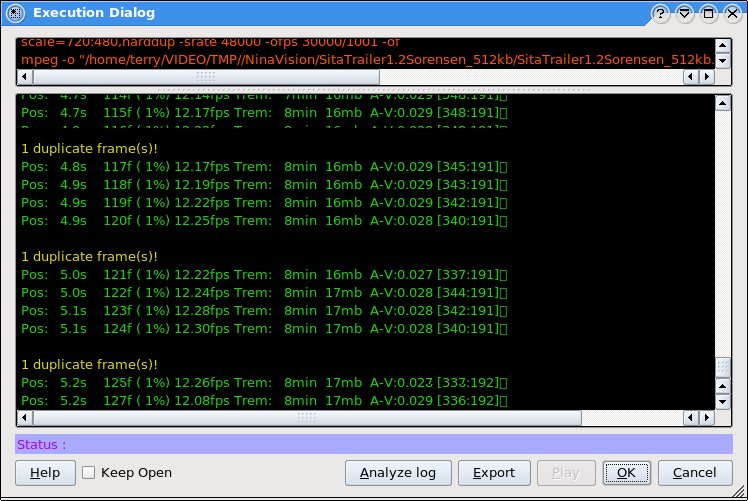Maximize the Execution Dialog window
Screen dimensions: 748x501
pos(708,13)
